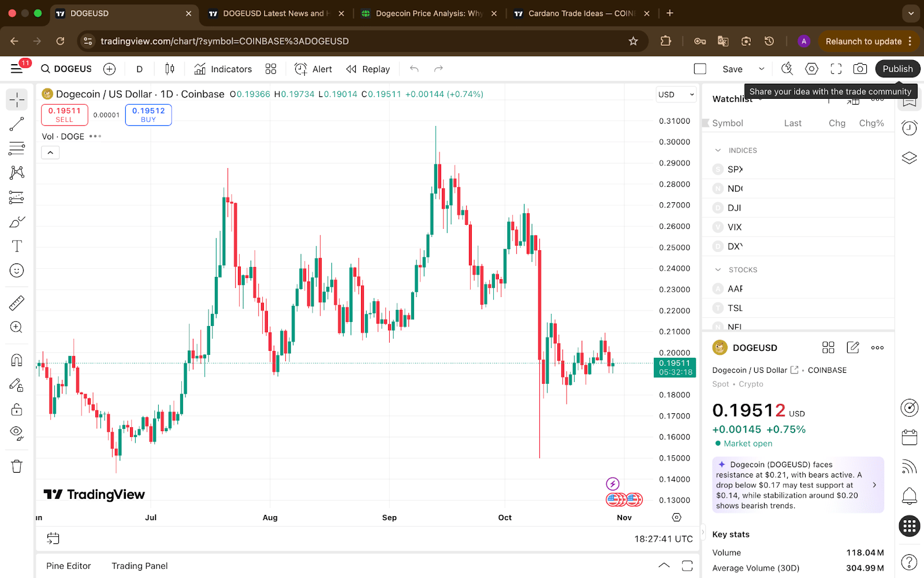Take a chart snapshot with camera icon
Image resolution: width=924 pixels, height=578 pixels.
pyautogui.click(x=860, y=69)
